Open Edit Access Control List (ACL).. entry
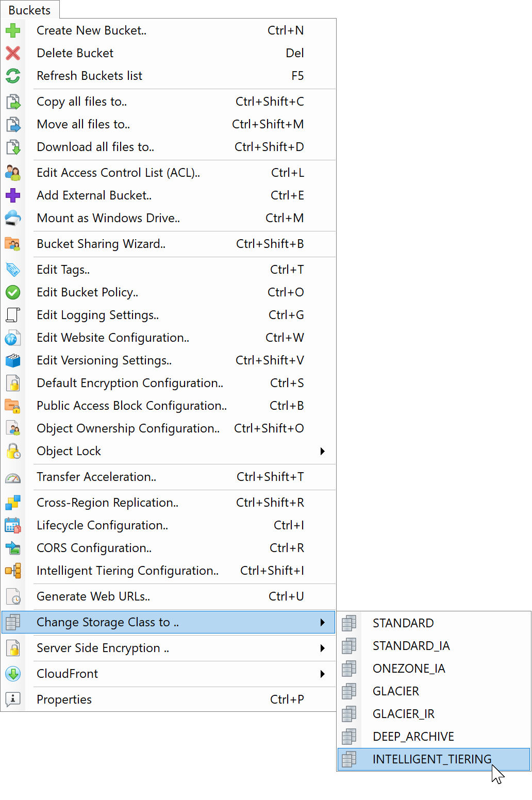 [x=169, y=173]
